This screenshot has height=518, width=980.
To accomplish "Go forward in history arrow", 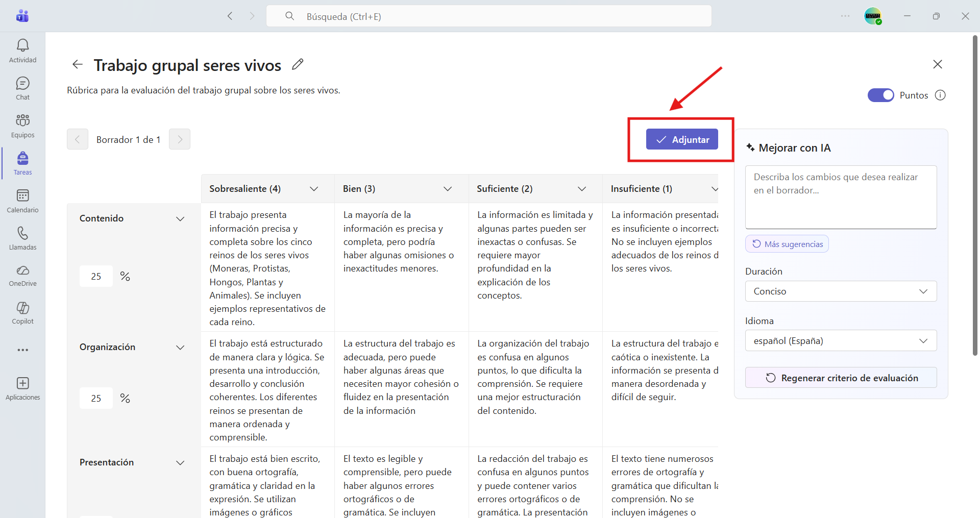I will pyautogui.click(x=252, y=16).
